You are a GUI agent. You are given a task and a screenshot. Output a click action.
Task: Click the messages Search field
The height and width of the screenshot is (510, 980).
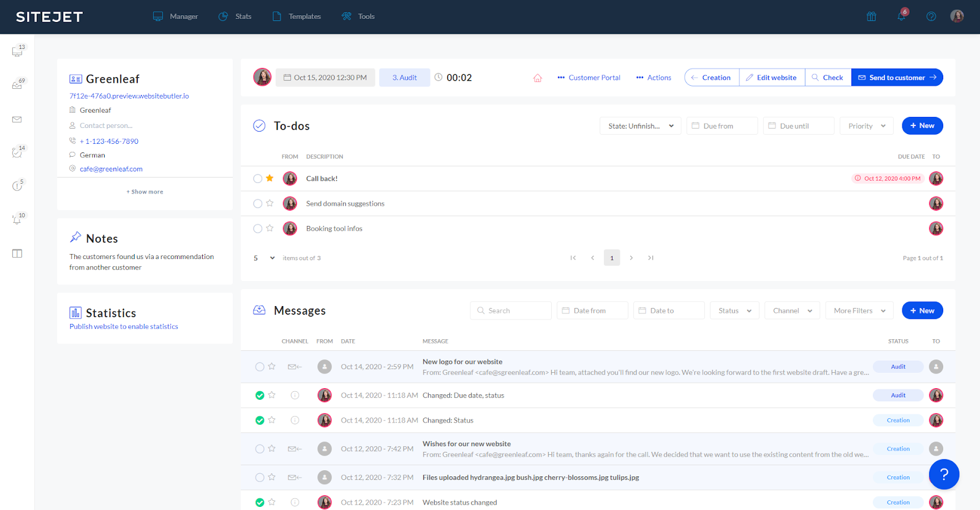point(511,310)
